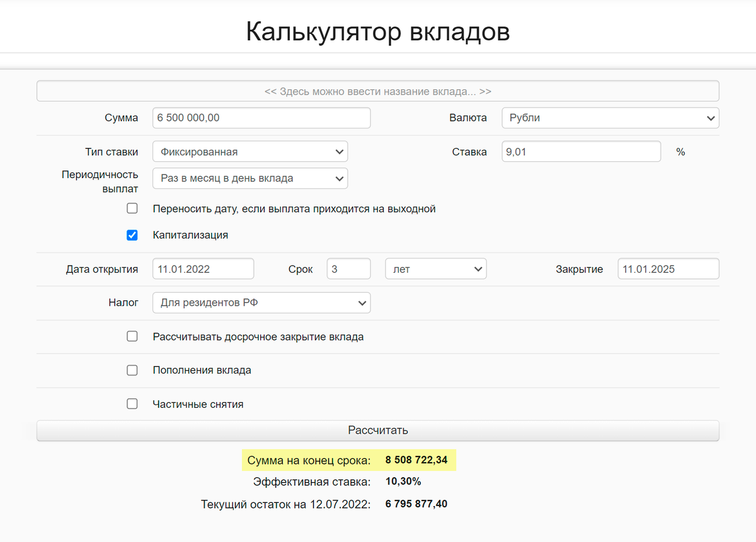Enable the Частичные снятия checkbox
756x542 pixels.
(132, 404)
